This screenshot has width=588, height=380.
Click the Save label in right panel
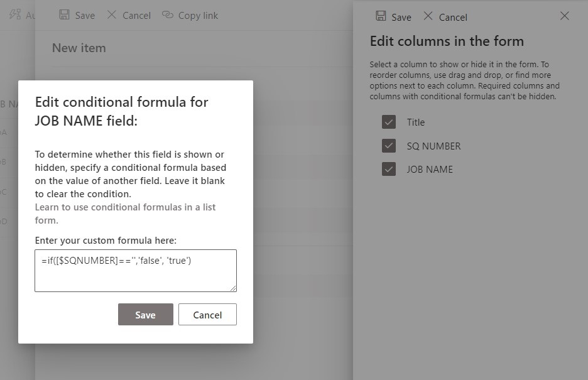[401, 17]
